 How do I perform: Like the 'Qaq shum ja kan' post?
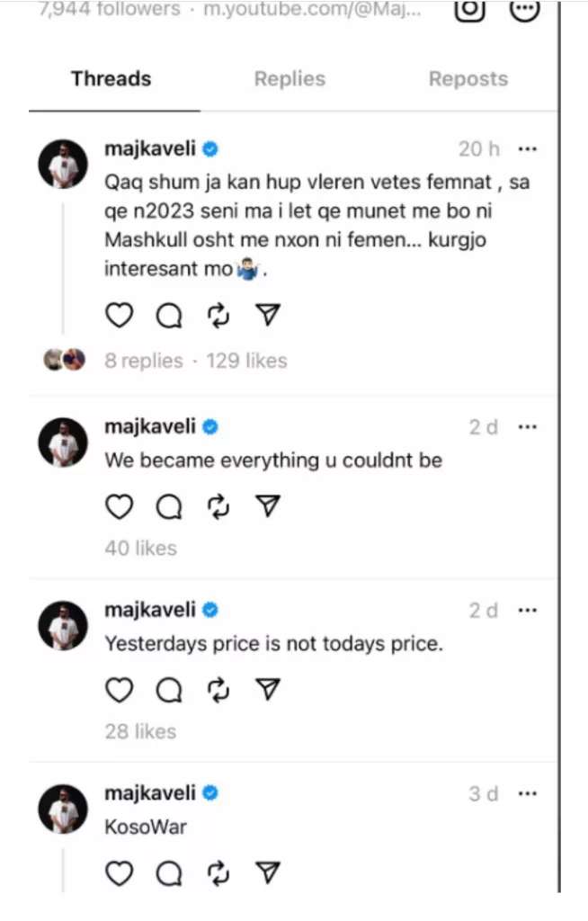point(120,316)
